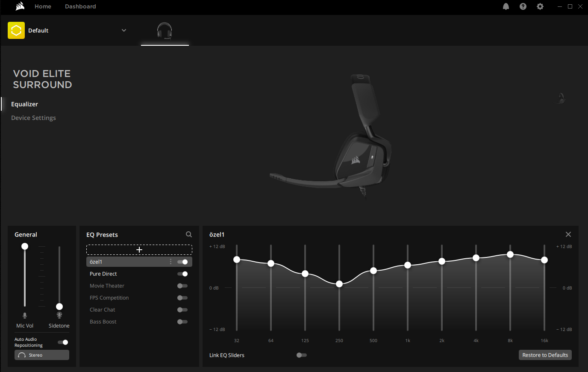Viewport: 588px width, 372px height.
Task: Expand the Default profile dropdown
Action: pos(124,30)
